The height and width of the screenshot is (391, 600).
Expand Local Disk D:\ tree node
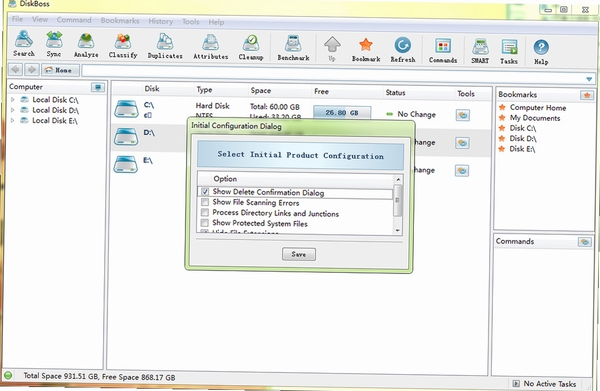[x=13, y=110]
